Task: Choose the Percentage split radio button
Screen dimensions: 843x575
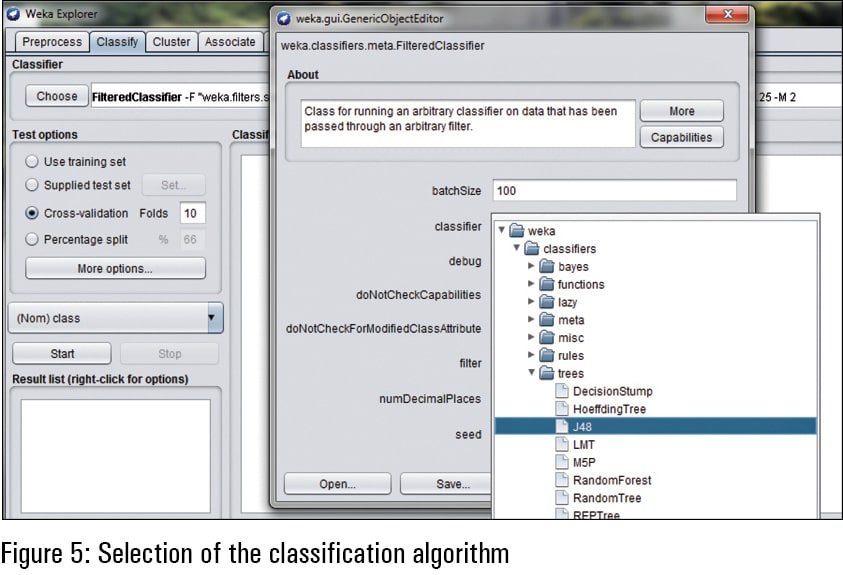Action: [32, 239]
